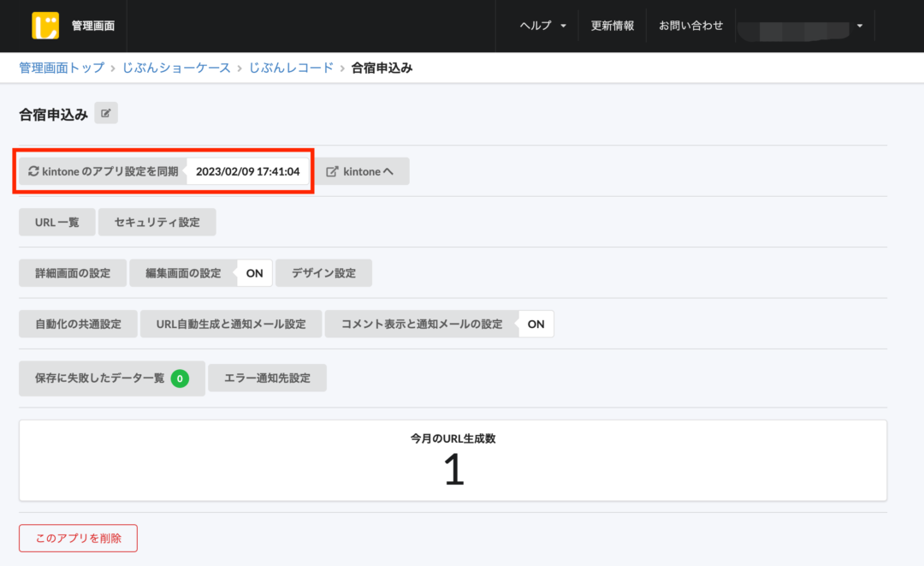Open the account dropdown at top right
This screenshot has height=566, width=924.
pyautogui.click(x=858, y=26)
